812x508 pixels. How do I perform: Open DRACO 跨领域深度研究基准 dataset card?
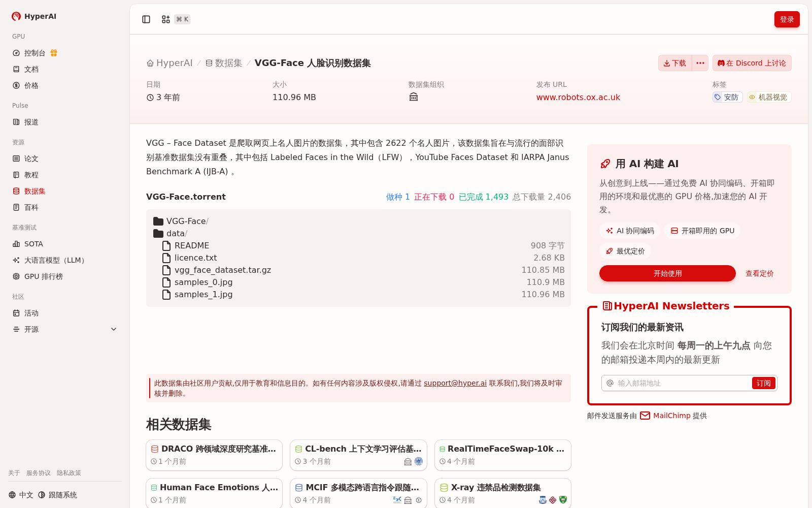(214, 455)
